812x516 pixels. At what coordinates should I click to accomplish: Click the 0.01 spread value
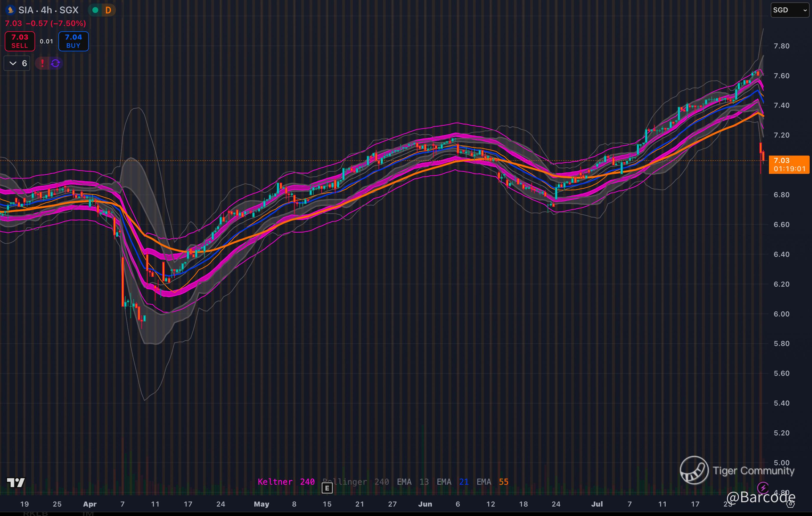[x=47, y=42]
